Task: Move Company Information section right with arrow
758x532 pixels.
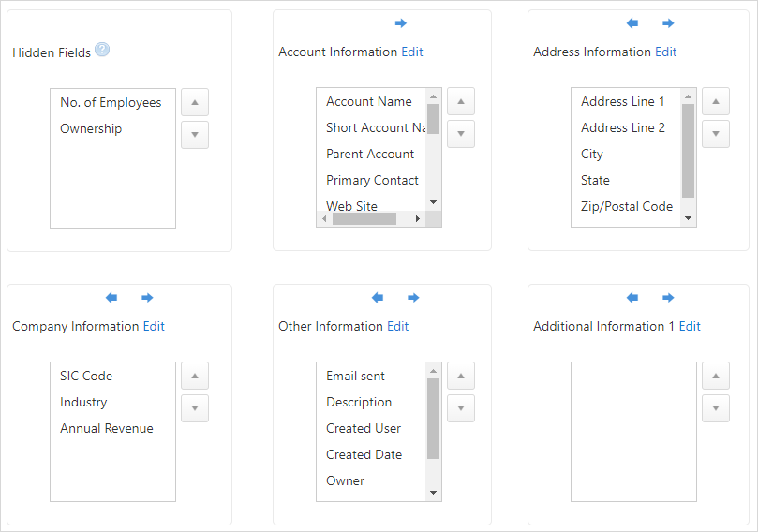Action: [x=147, y=298]
